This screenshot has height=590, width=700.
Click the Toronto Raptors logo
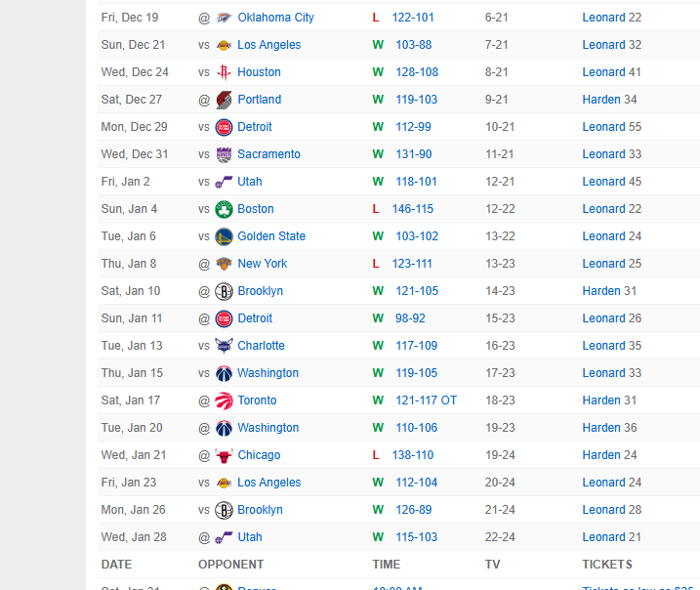[224, 400]
